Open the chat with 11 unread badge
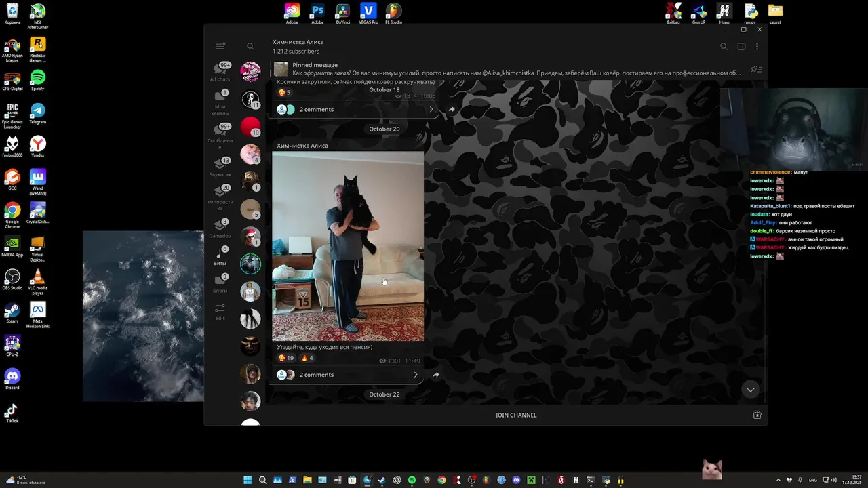Screen dimensions: 868x488 250,99
